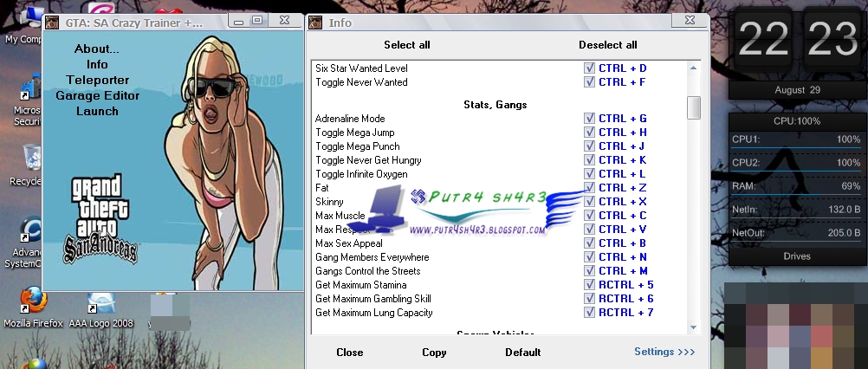Click the Drives label in the system widget
The image size is (868, 369).
pyautogui.click(x=797, y=256)
